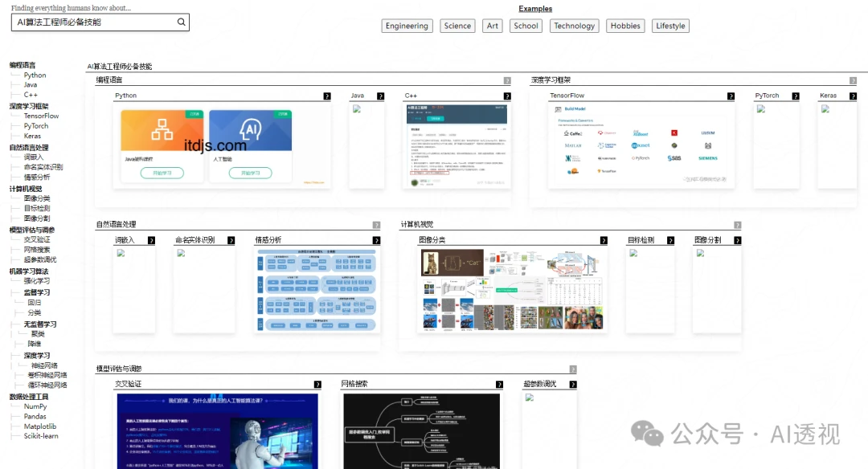Click help icon of 深度学习框架 section
Screen dimensions: 868x469
point(853,81)
